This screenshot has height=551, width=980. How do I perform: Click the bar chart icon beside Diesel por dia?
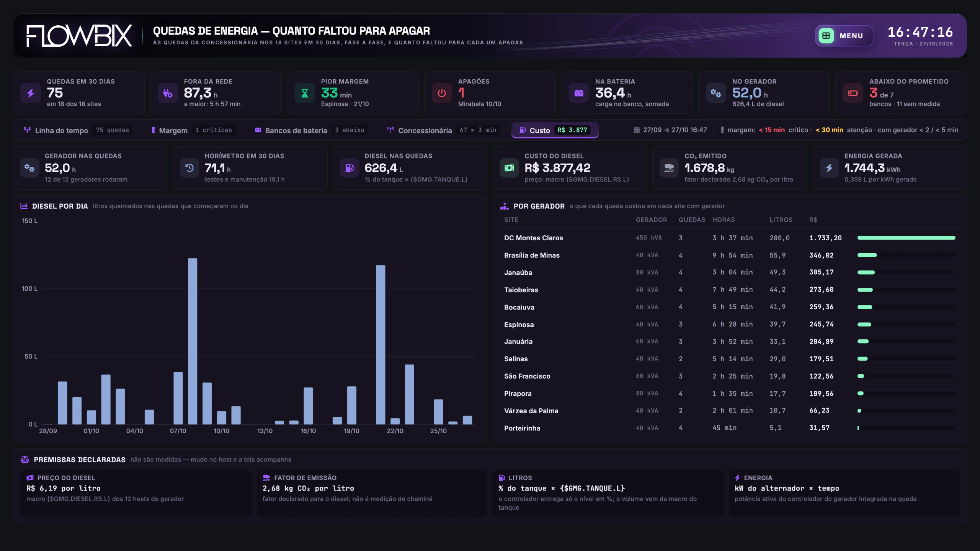(24, 206)
